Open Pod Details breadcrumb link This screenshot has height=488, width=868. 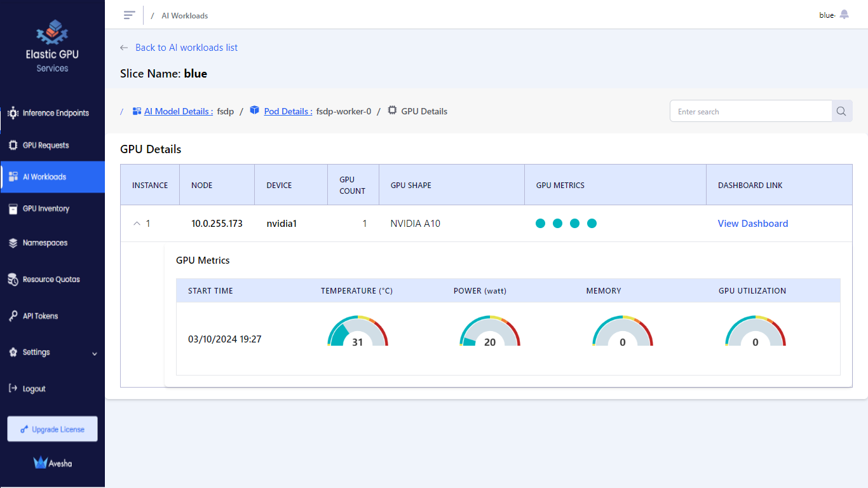coord(288,111)
